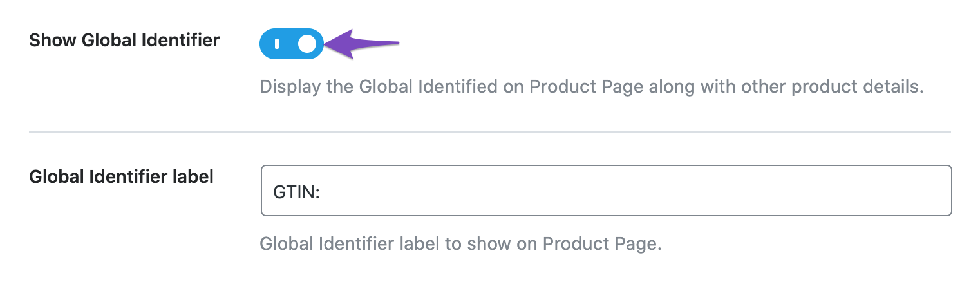
Task: Disable Show Global Identifier option
Action: pyautogui.click(x=291, y=44)
